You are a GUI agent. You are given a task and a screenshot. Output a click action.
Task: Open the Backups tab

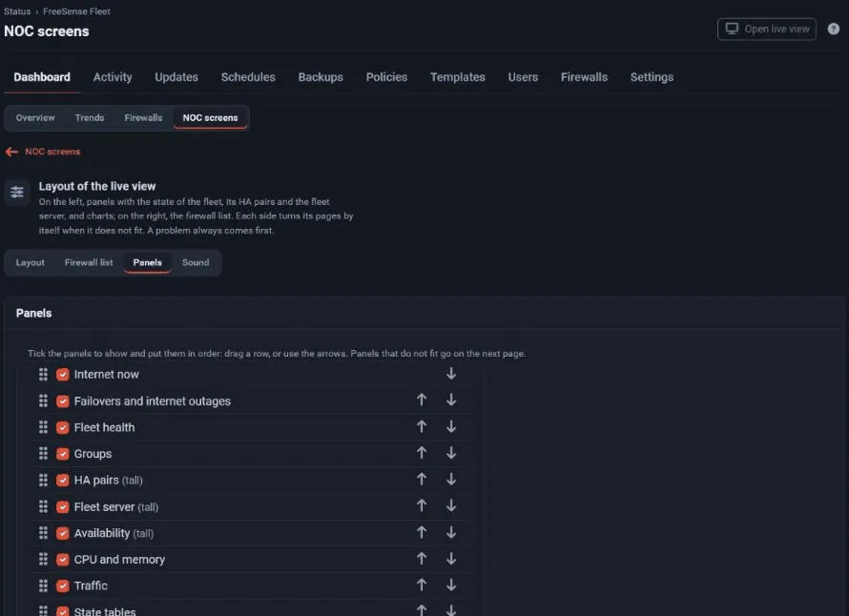tap(321, 77)
